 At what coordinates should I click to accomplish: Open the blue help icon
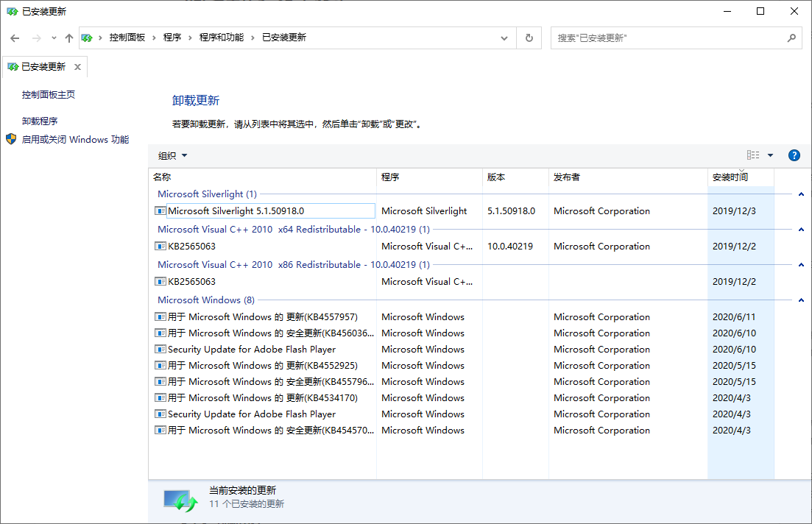click(x=794, y=155)
